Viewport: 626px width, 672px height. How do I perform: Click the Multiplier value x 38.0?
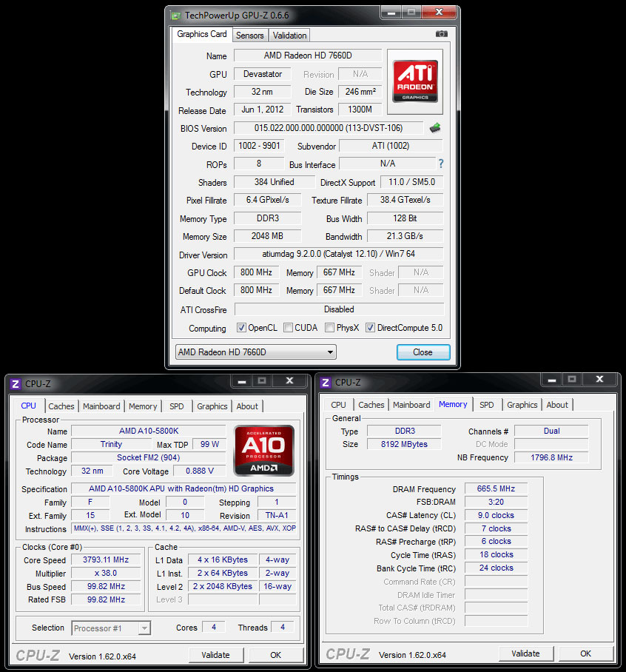point(106,573)
